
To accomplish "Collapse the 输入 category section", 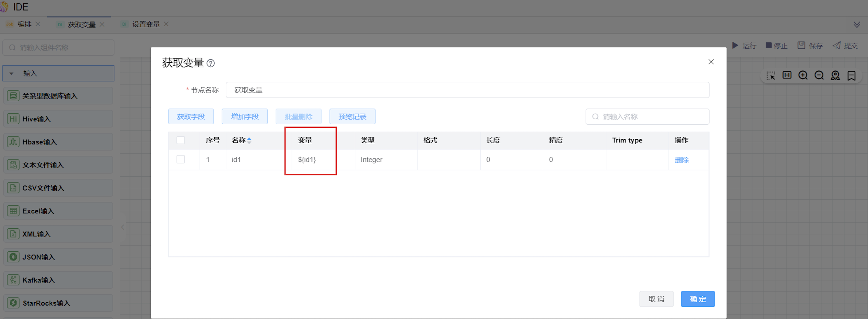I will pos(11,73).
